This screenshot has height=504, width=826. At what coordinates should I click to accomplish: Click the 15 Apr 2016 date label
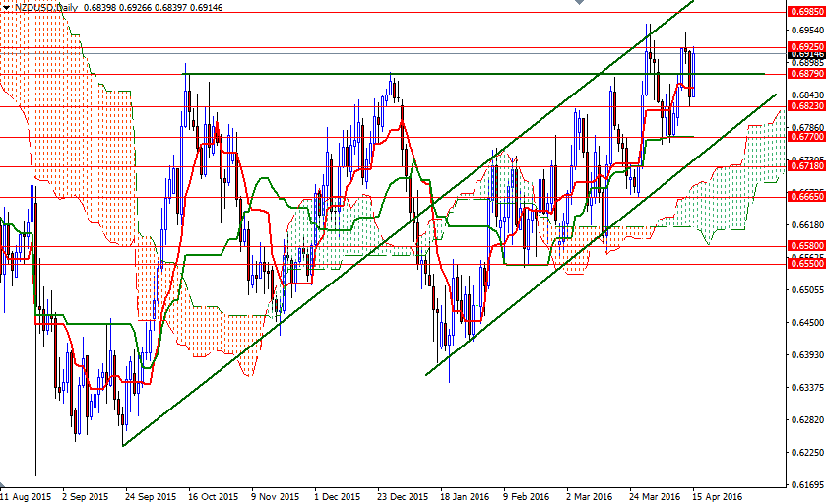coord(717,497)
